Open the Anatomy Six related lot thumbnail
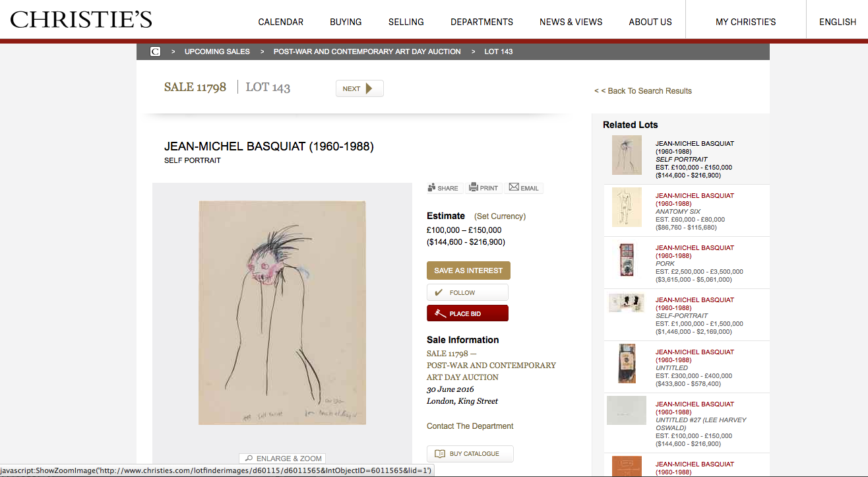 626,207
